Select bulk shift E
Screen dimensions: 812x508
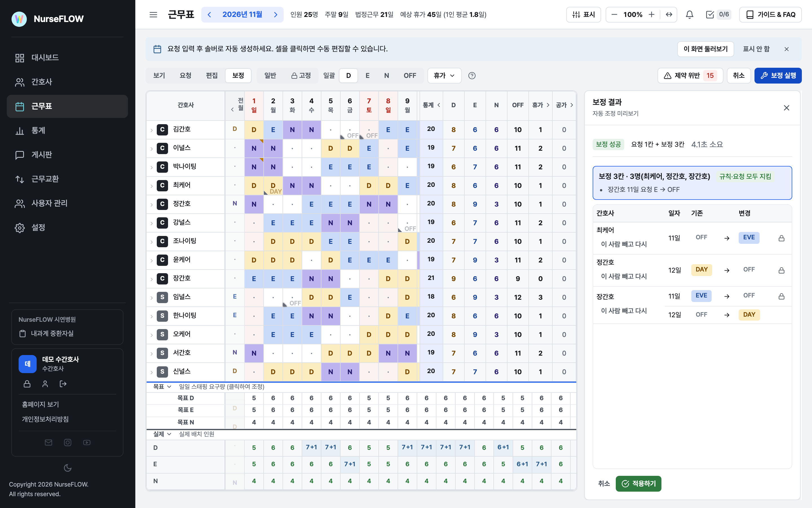(x=367, y=76)
